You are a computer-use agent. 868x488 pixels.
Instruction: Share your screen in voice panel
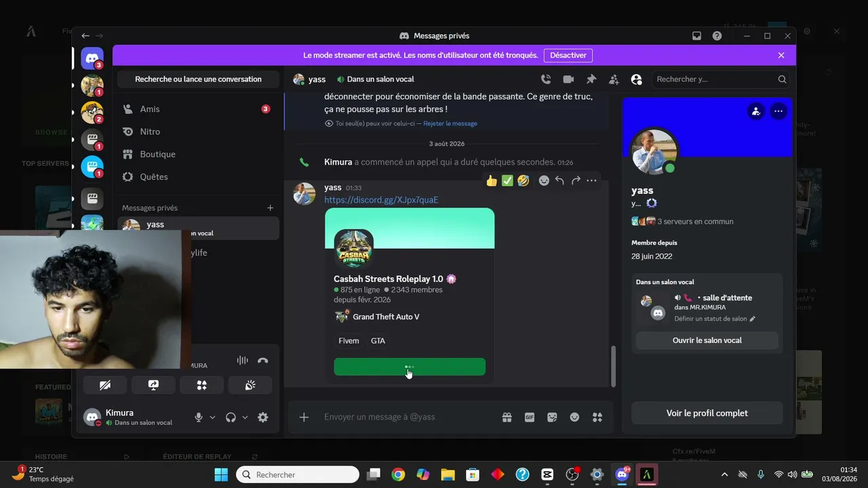pos(153,385)
